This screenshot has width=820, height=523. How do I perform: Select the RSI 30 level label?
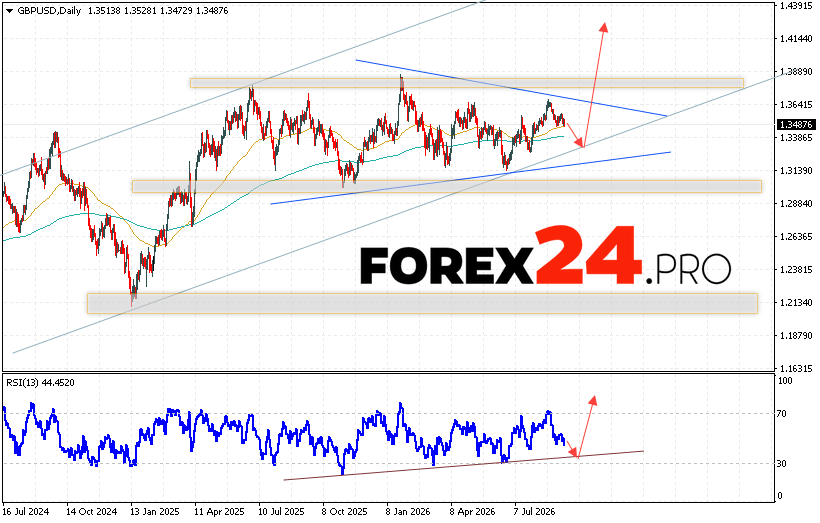coord(782,463)
